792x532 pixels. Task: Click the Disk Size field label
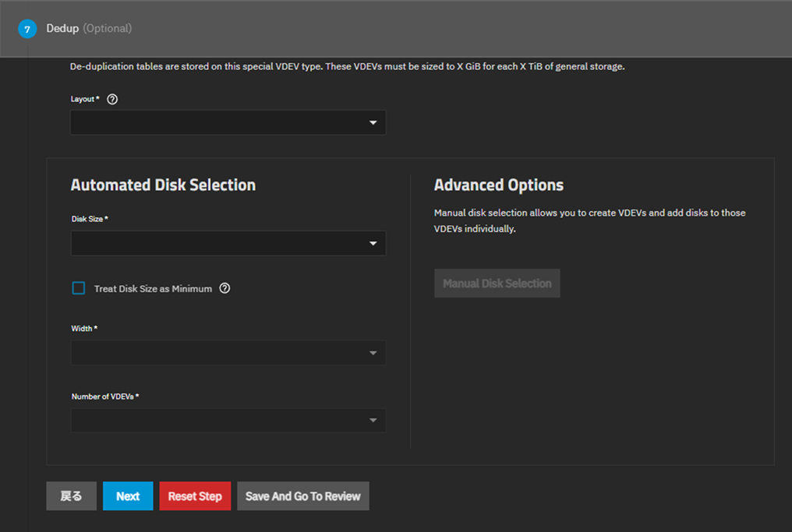coord(90,219)
